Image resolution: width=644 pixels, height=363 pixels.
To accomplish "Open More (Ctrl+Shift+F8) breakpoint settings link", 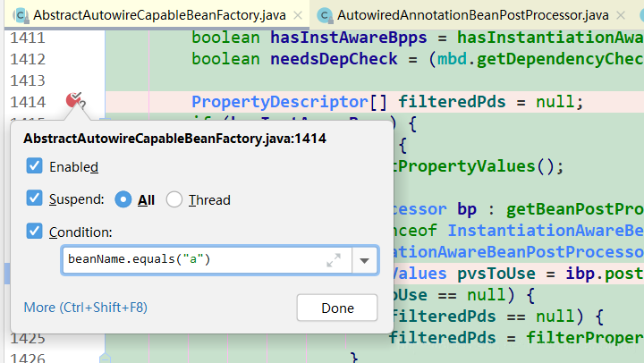I will (86, 308).
